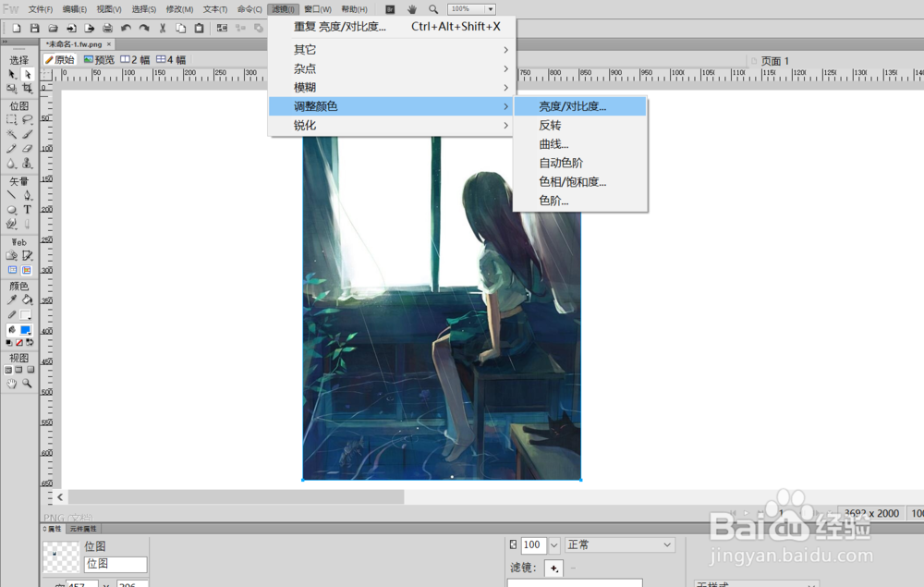Select the Crop tool
Viewport: 924px width, 587px height.
[x=27, y=89]
